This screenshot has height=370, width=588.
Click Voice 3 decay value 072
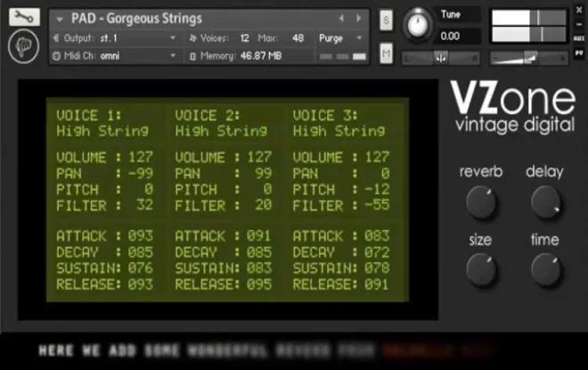377,252
